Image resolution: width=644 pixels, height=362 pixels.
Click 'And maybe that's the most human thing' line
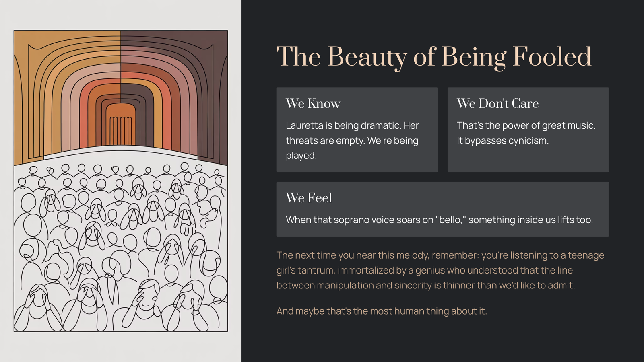point(382,311)
